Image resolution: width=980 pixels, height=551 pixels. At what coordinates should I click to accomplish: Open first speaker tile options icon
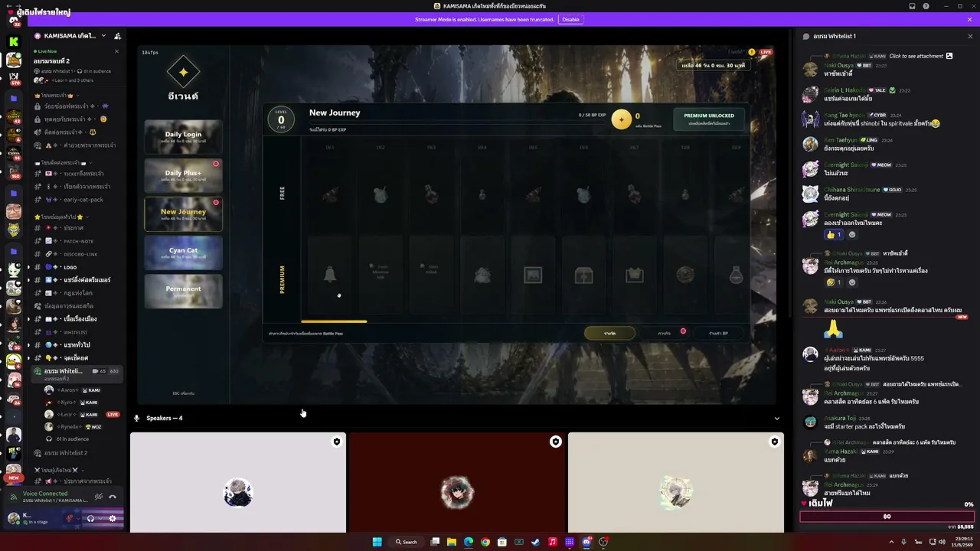coord(336,442)
